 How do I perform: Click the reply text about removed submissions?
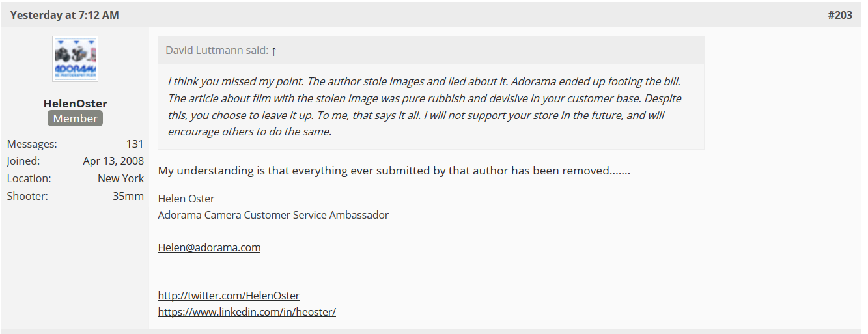pos(394,171)
